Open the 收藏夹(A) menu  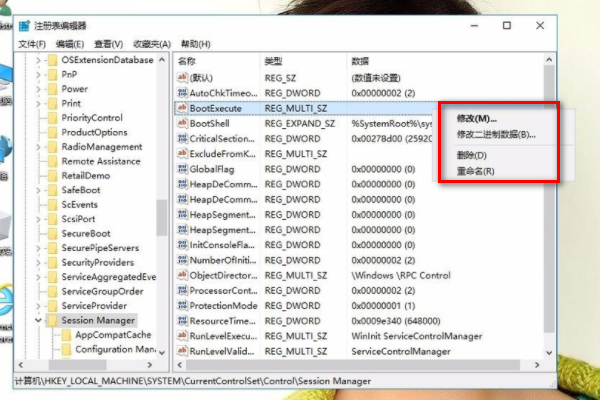click(152, 44)
